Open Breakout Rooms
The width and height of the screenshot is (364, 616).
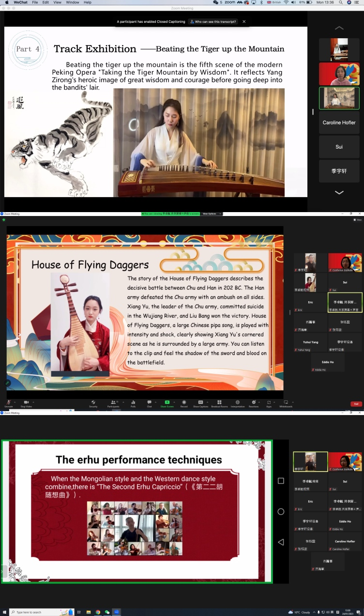pyautogui.click(x=219, y=402)
